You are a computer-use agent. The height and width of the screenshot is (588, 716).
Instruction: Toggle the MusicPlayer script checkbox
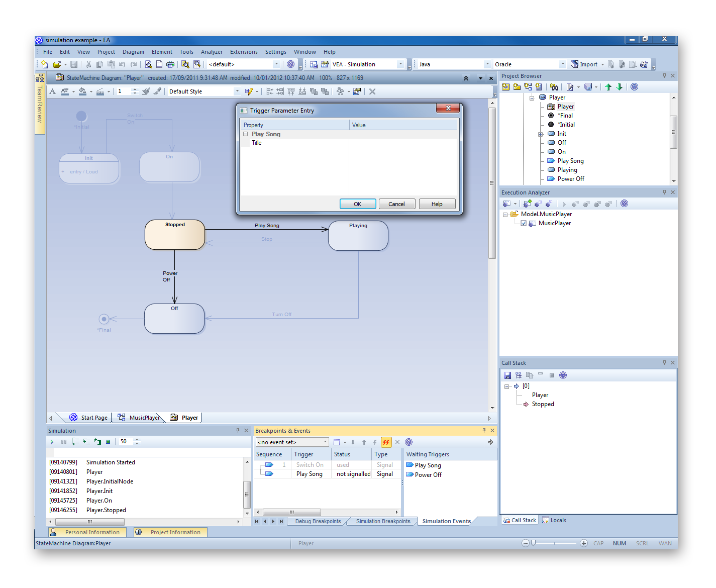coord(524,223)
